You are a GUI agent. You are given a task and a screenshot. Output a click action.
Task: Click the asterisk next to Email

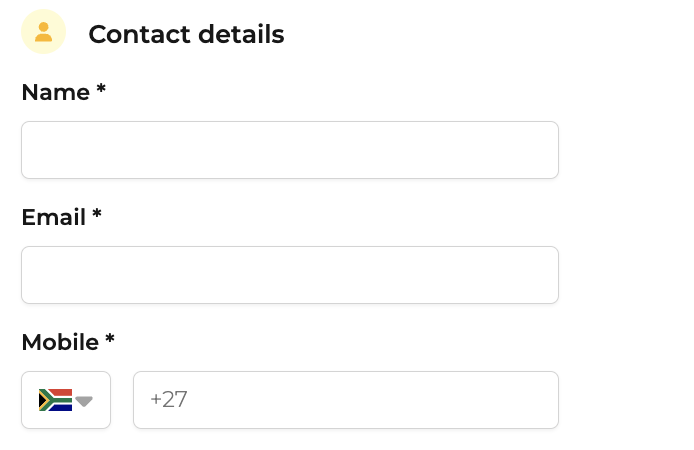97,213
